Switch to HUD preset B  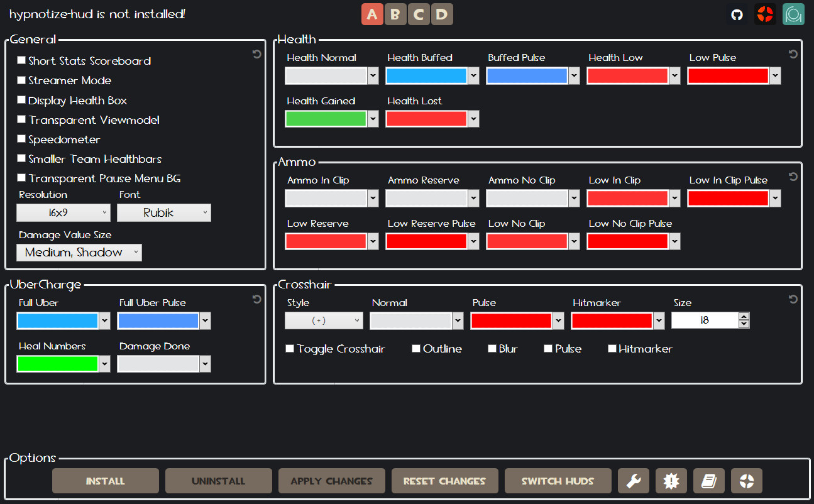tap(395, 14)
